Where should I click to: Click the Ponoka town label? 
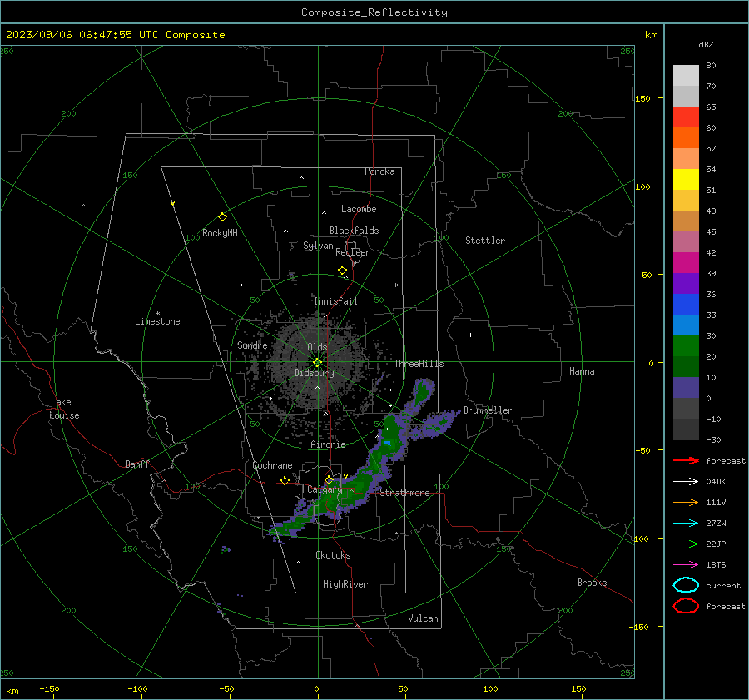click(379, 171)
